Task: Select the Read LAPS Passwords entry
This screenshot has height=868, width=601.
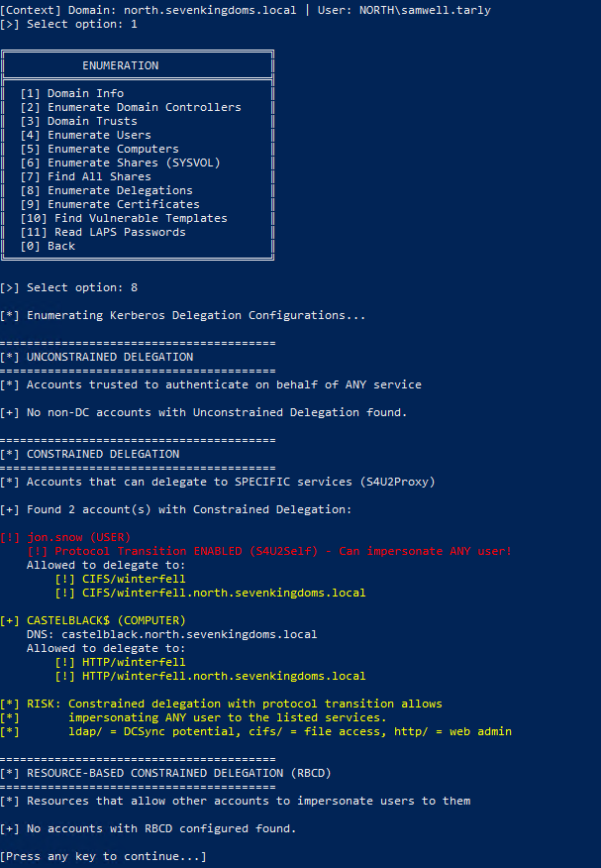Action: pyautogui.click(x=102, y=232)
